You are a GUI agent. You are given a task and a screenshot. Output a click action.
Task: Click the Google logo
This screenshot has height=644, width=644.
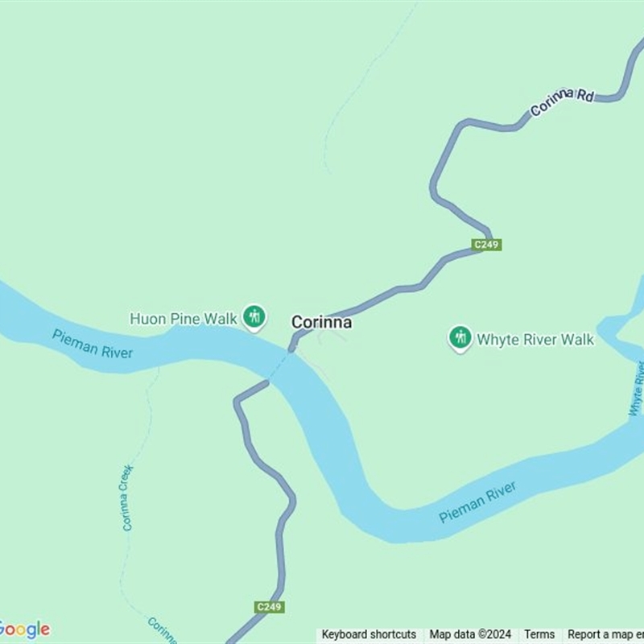coord(25,630)
